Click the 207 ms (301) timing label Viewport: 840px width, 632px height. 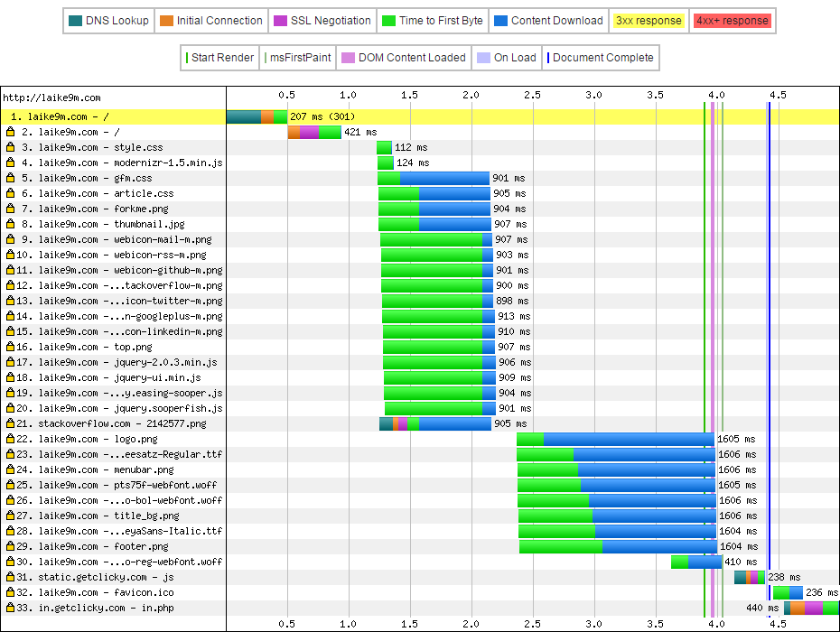[322, 116]
